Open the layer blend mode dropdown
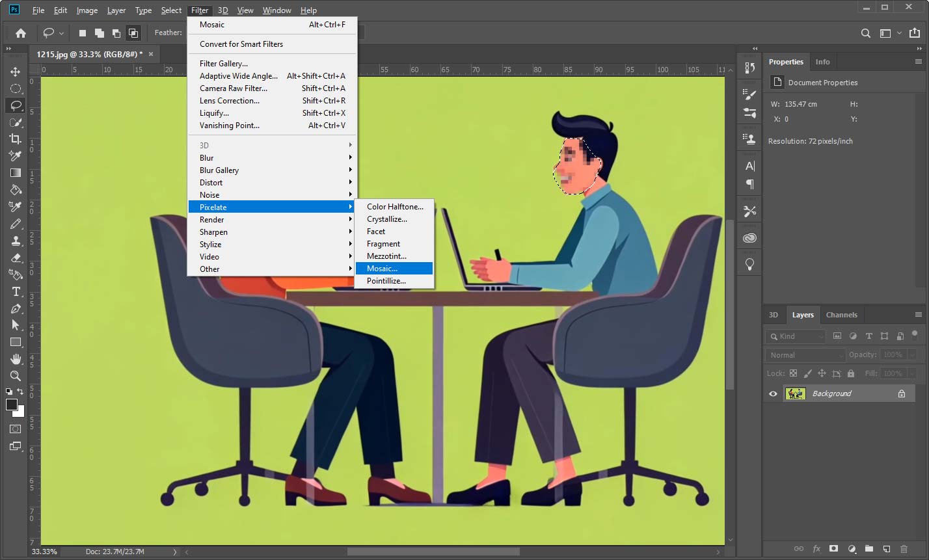929x560 pixels. 805,354
